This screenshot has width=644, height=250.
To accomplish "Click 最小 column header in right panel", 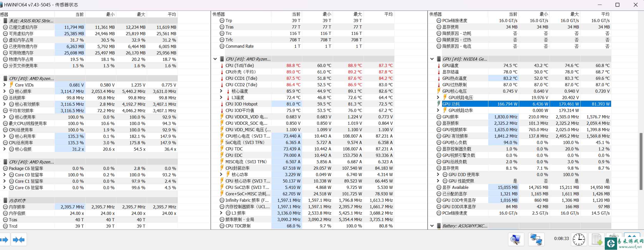I will click(x=534, y=14).
